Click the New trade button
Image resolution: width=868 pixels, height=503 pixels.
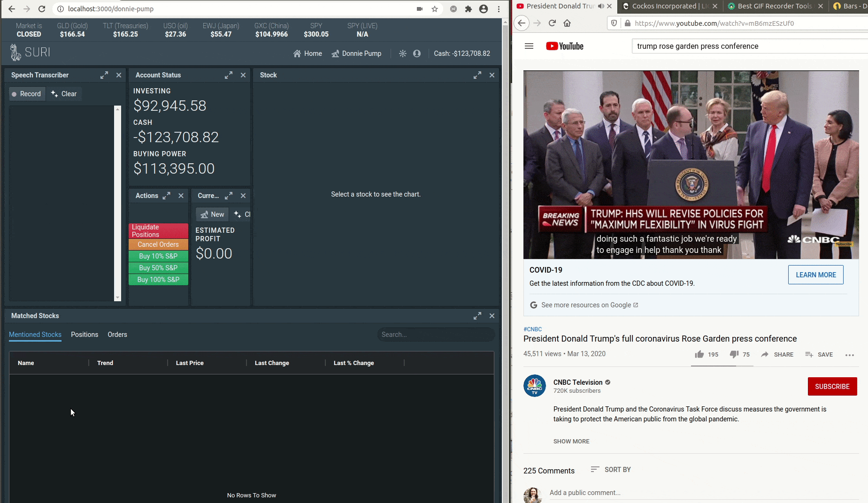coord(212,214)
